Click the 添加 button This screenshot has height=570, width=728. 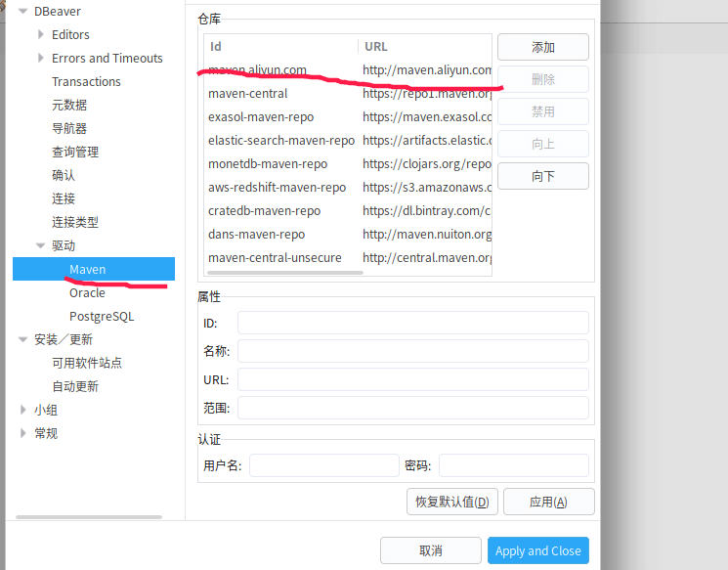tap(542, 47)
